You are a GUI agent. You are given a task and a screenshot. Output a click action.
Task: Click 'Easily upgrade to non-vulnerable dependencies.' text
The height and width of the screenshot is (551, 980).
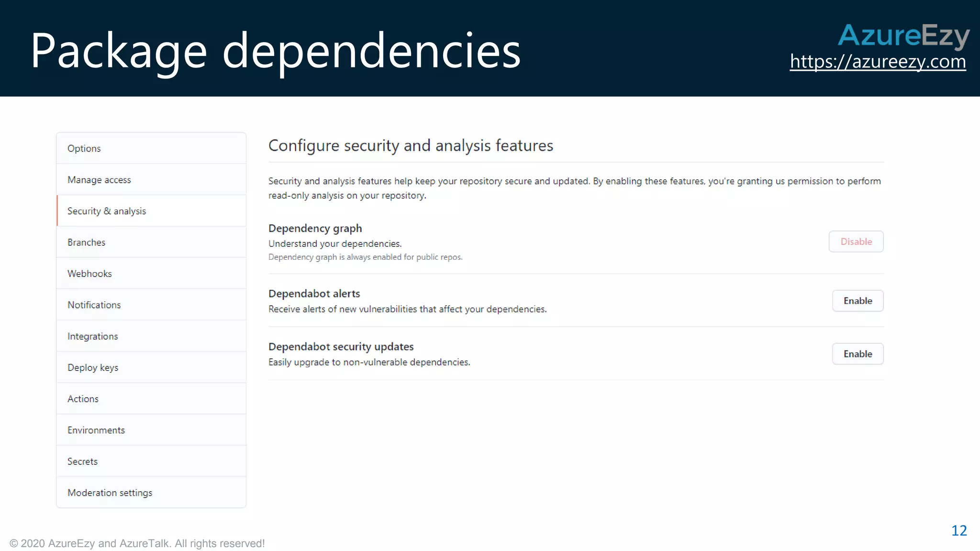369,363
